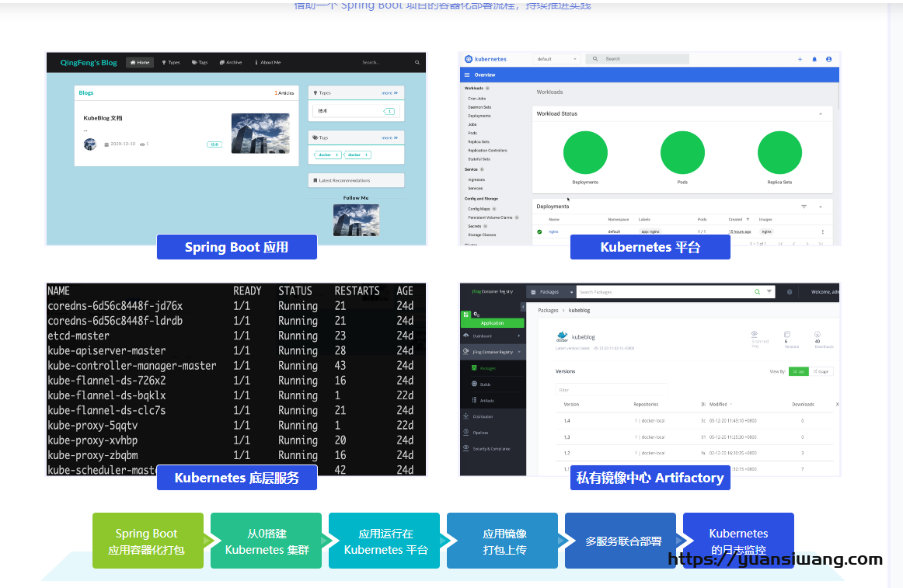Open the Archive tab in QingFeng's Blog
The height and width of the screenshot is (588, 903).
(231, 62)
